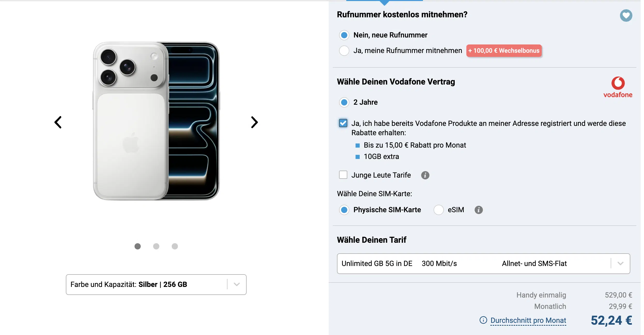Select 'Nein, neue Rufnummer' radio option

point(344,35)
